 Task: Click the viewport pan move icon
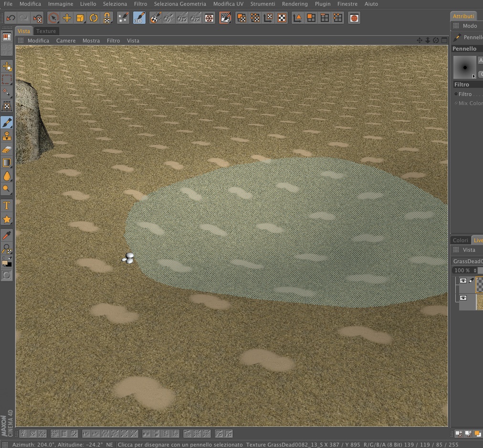420,41
